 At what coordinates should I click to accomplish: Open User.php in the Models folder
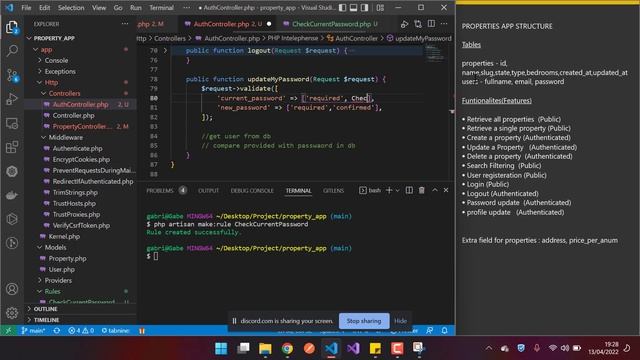(x=62, y=269)
